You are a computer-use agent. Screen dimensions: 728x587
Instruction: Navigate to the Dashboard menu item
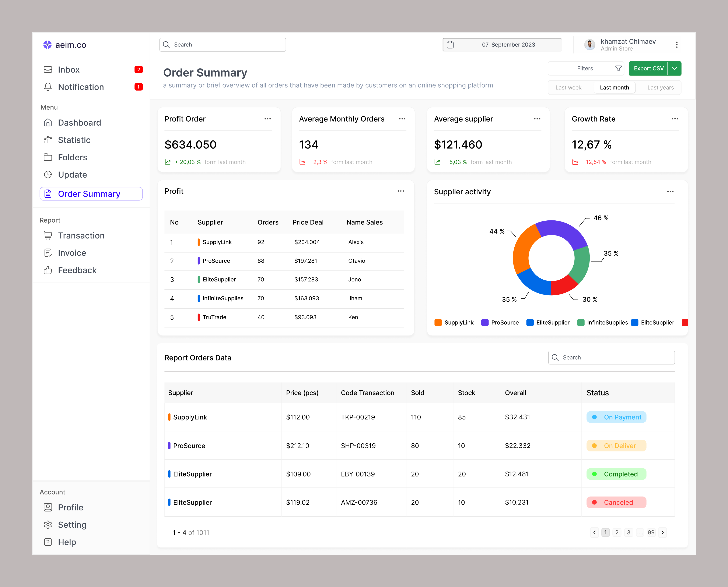[80, 122]
